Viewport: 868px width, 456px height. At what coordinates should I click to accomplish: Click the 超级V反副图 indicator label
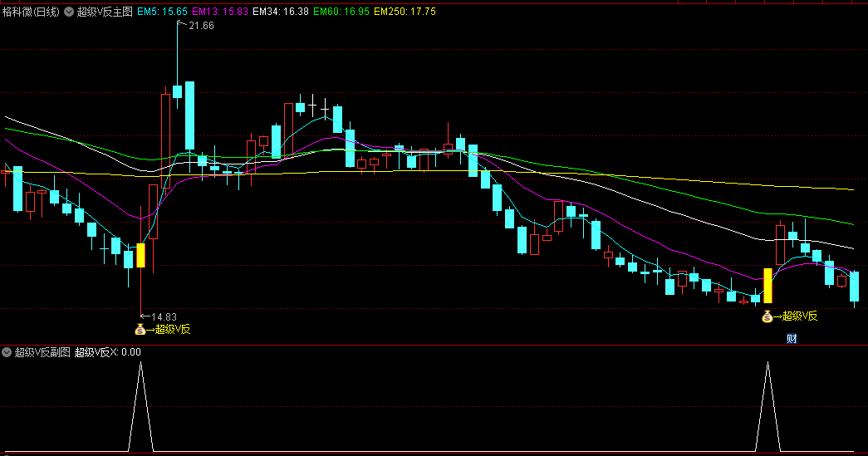point(42,352)
